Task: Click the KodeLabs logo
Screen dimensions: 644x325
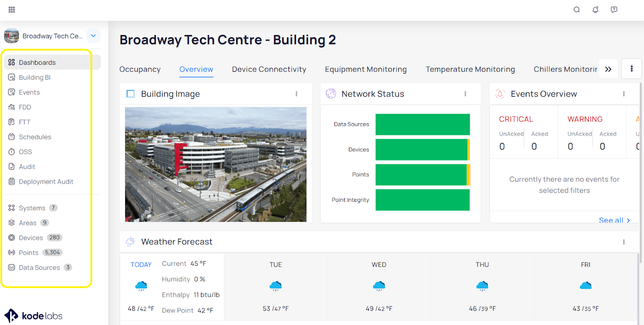Action: [33, 316]
